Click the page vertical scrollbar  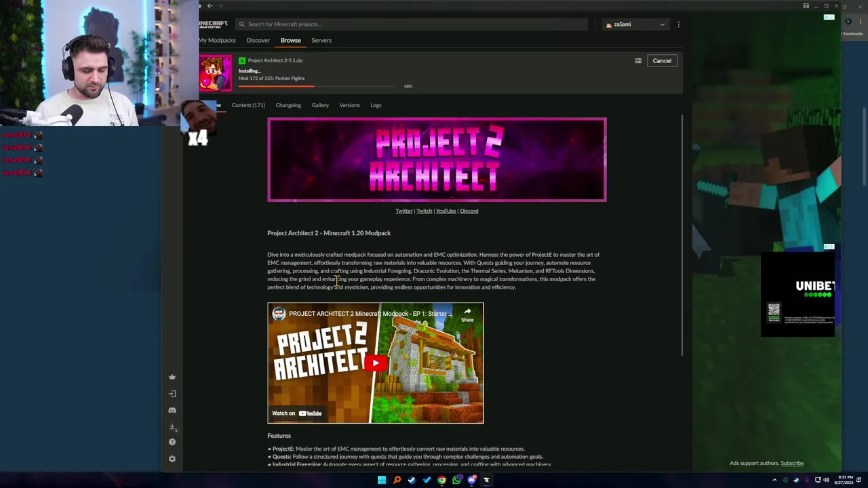681,234
